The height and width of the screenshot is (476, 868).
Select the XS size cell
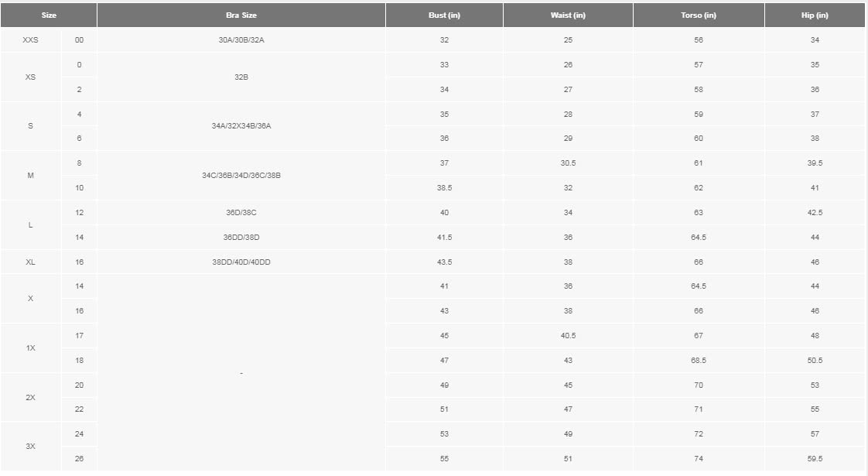(x=30, y=77)
